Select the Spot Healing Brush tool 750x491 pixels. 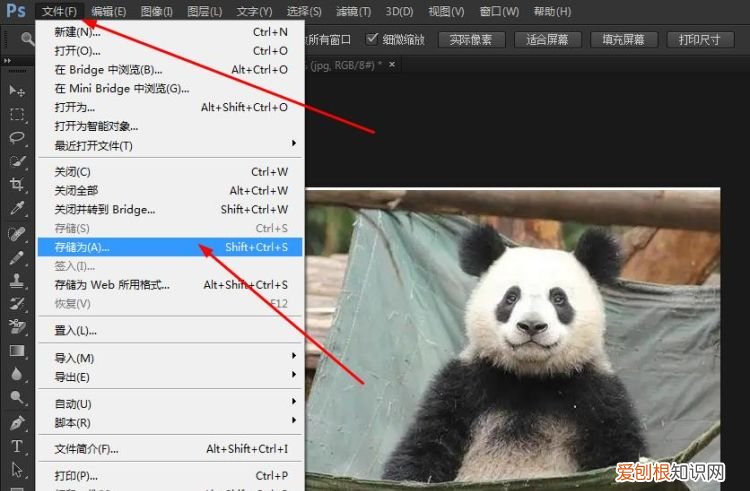pos(17,234)
